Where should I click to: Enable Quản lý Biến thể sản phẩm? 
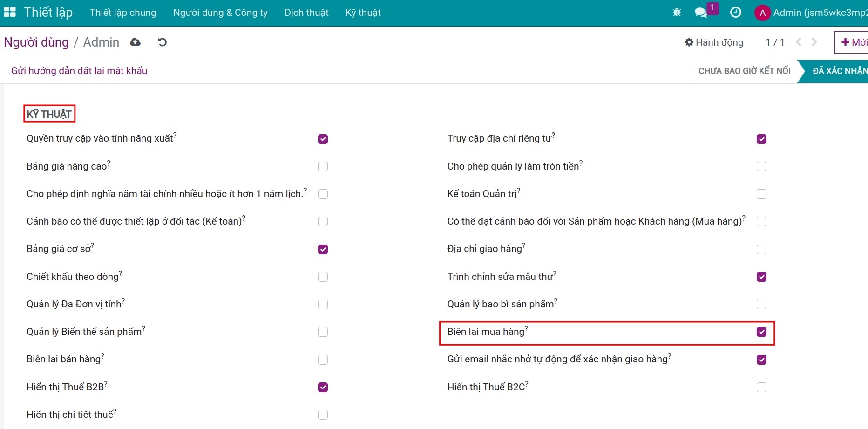(x=323, y=332)
